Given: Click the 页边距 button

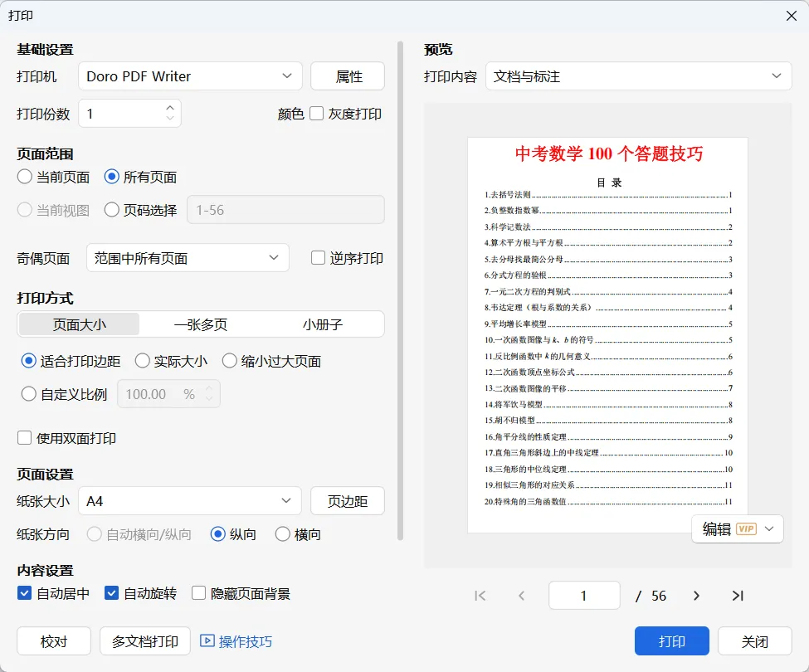Looking at the screenshot, I should 348,501.
